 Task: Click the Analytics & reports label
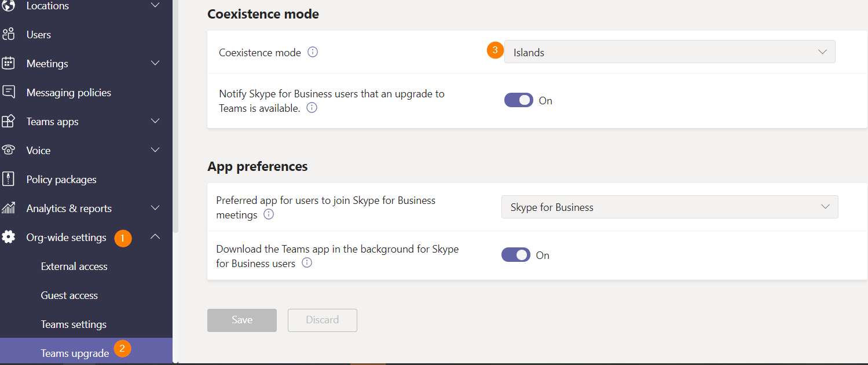click(69, 209)
